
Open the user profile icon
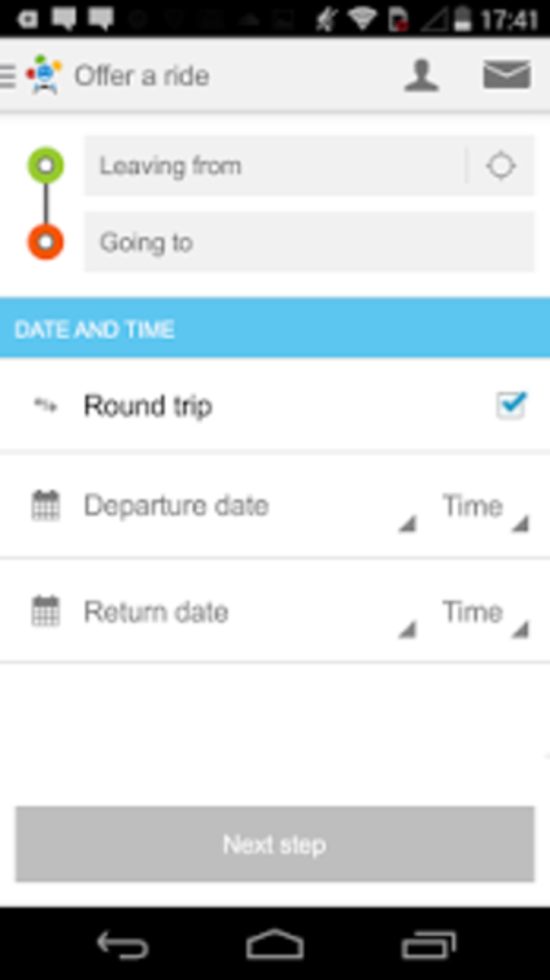tap(421, 75)
